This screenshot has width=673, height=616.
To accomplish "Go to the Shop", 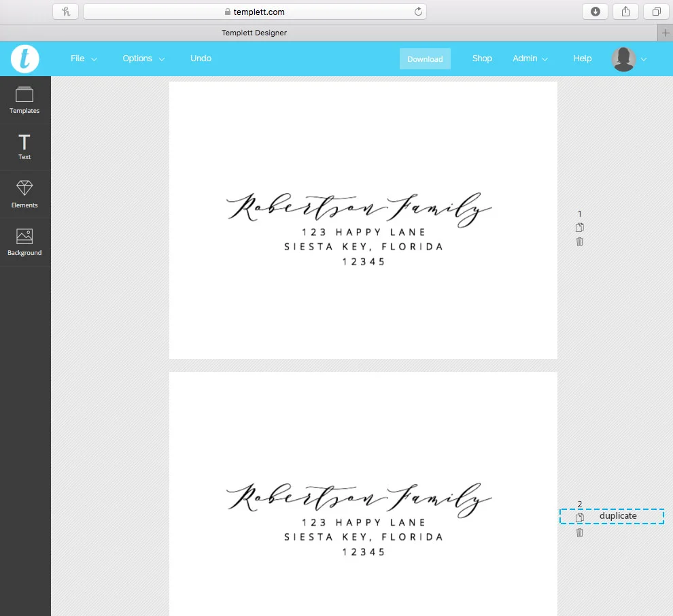I will pos(482,58).
